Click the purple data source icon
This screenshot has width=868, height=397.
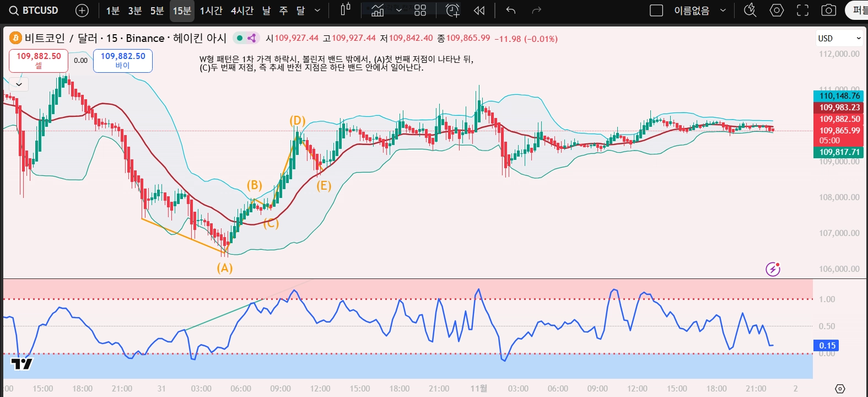point(252,38)
